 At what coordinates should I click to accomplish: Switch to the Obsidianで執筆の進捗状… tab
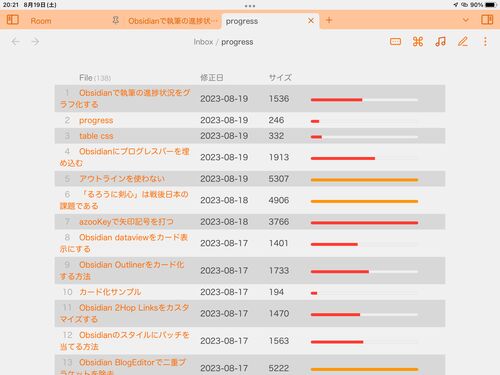coord(173,21)
